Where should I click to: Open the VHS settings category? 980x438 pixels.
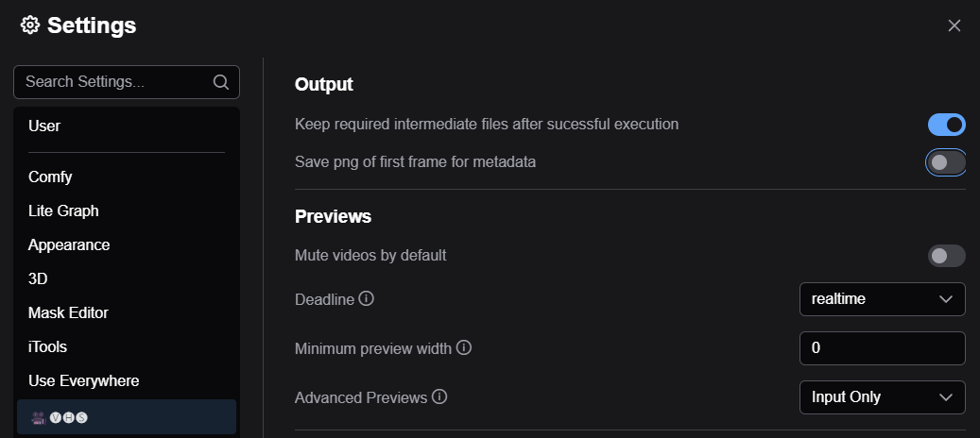[x=127, y=416]
